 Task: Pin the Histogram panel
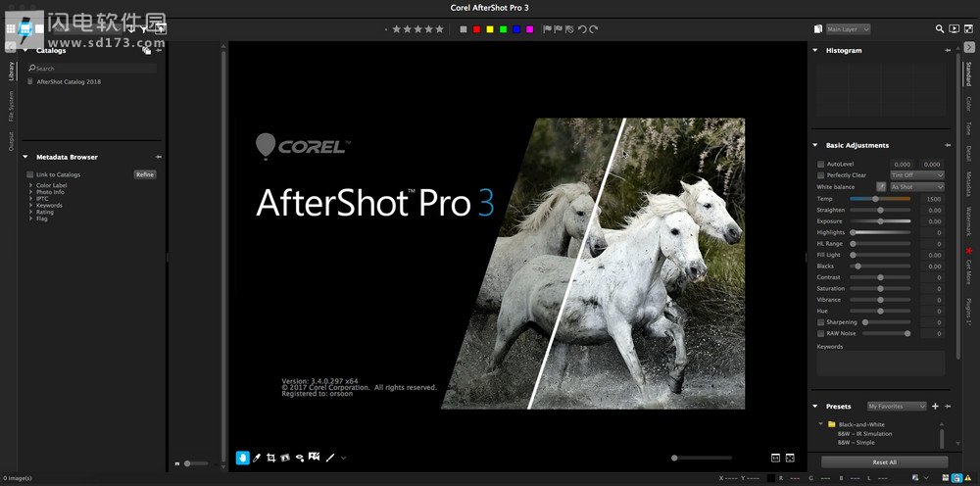(x=948, y=50)
